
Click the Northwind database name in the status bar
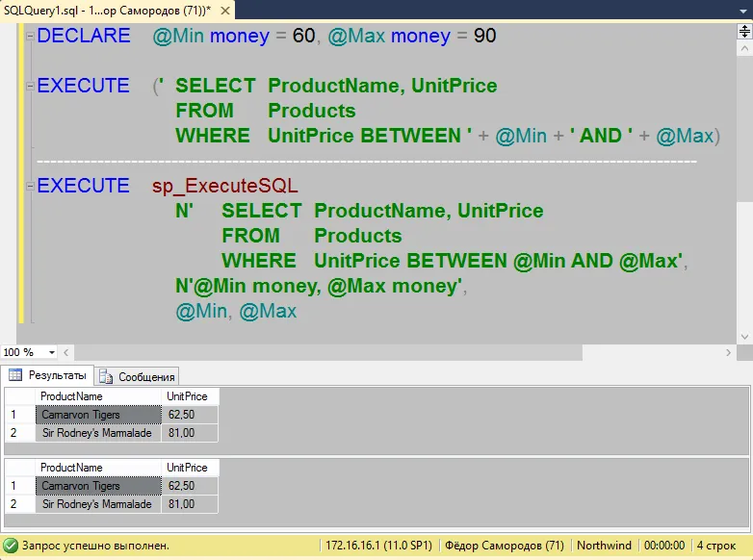[603, 545]
